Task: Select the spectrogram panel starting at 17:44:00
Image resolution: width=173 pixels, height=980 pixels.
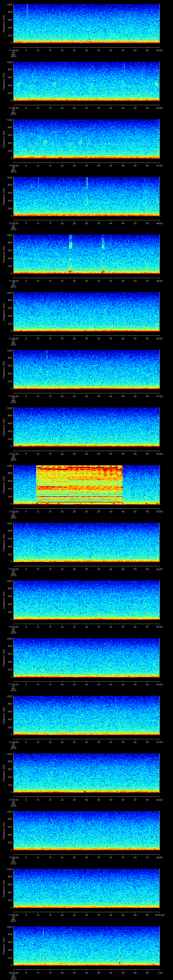Action: [x=86, y=24]
